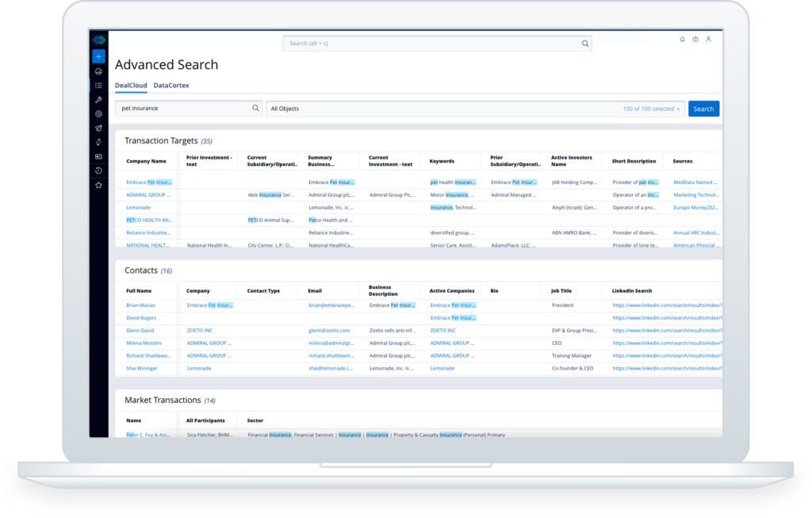Image resolution: width=812 pixels, height=518 pixels.
Task: Click the blue plus add button
Action: click(x=98, y=56)
